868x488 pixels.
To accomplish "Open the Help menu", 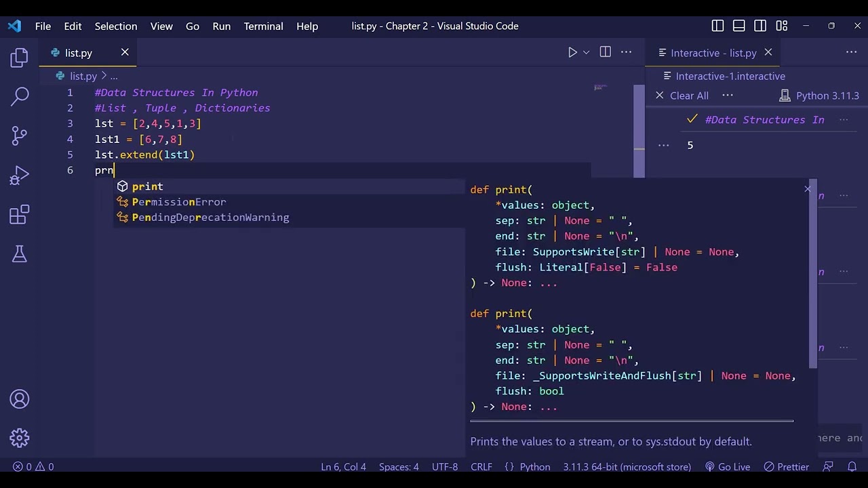I will [307, 26].
